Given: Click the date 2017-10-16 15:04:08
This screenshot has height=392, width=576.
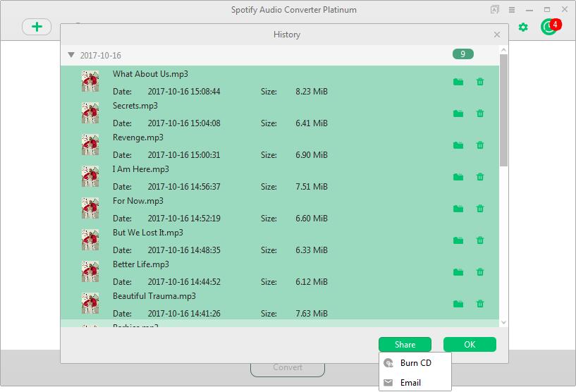Looking at the screenshot, I should tap(184, 123).
